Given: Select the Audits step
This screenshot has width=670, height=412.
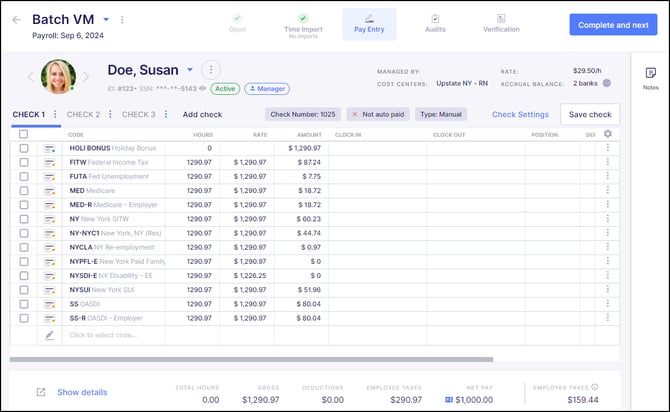Looking at the screenshot, I should (435, 24).
